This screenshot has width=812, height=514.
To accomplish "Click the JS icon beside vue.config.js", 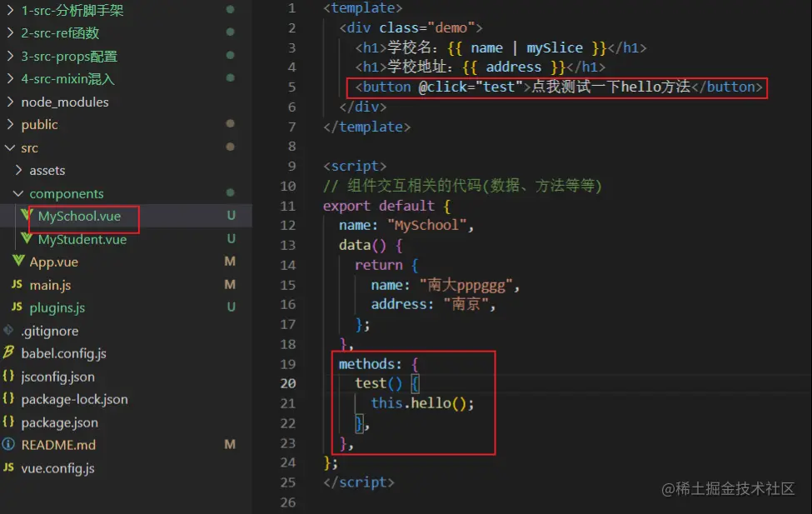I will click(x=8, y=467).
